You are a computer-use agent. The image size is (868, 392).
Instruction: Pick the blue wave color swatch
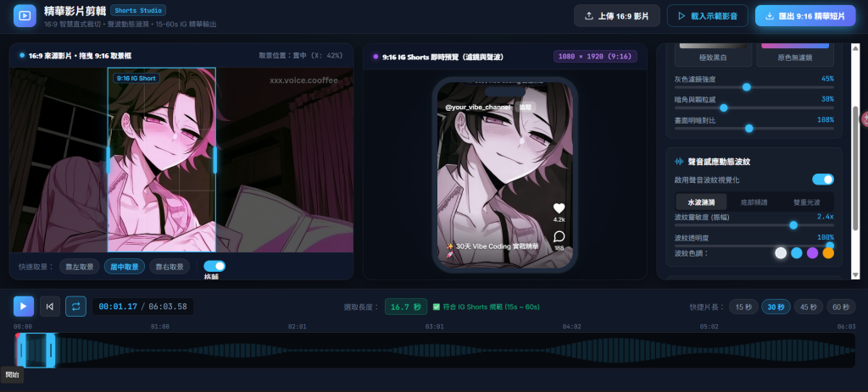point(797,252)
